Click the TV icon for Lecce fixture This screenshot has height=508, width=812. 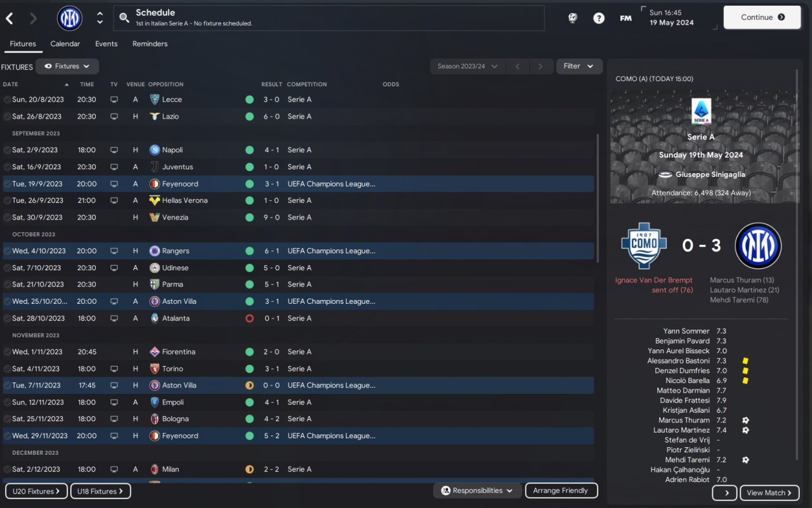(114, 100)
